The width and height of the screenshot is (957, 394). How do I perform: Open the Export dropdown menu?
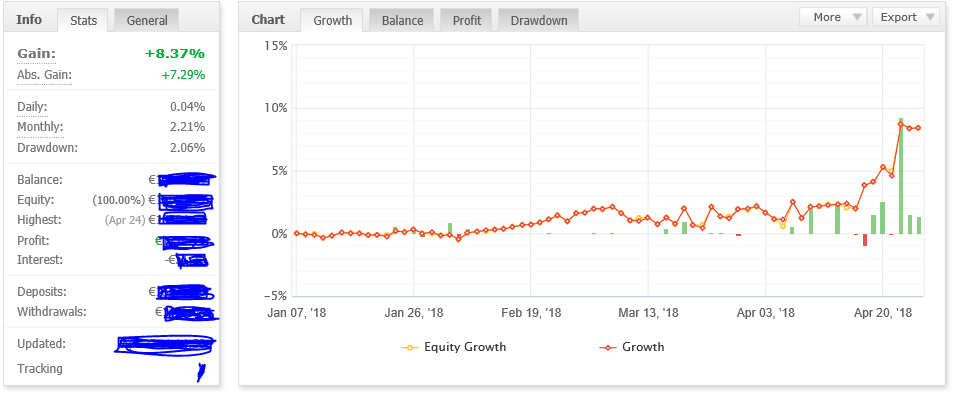tap(906, 17)
